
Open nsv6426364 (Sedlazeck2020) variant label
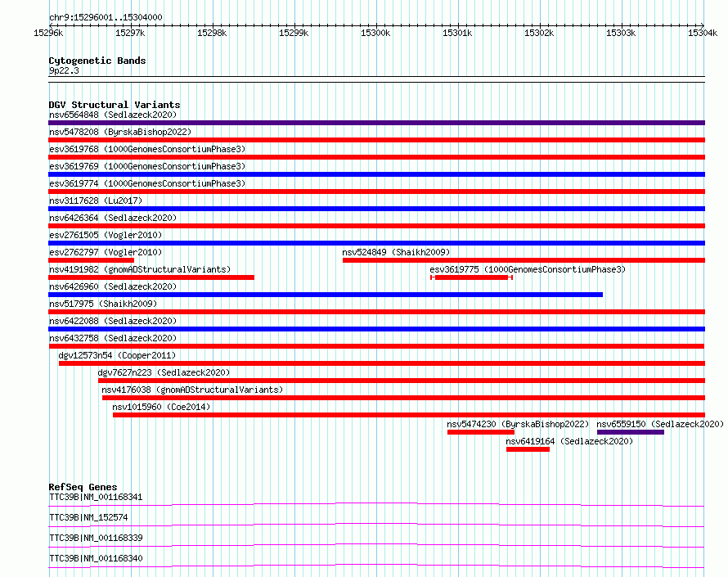[x=113, y=218]
